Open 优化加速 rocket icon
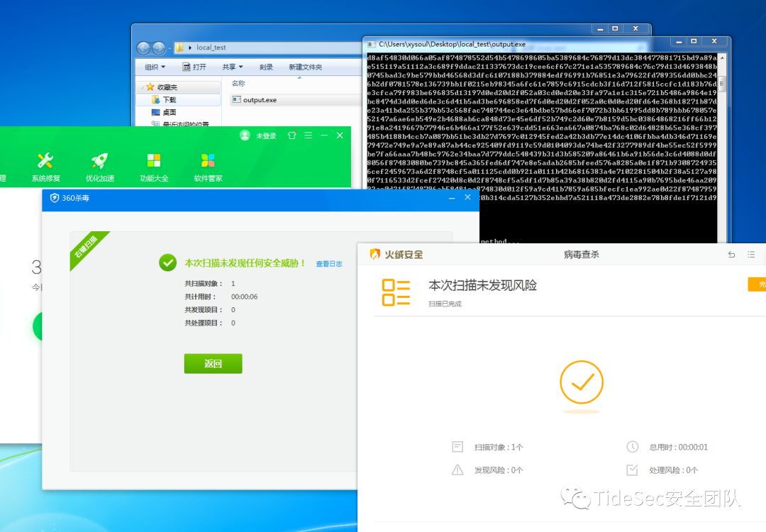Viewport: 766px width, 532px height. (x=100, y=161)
